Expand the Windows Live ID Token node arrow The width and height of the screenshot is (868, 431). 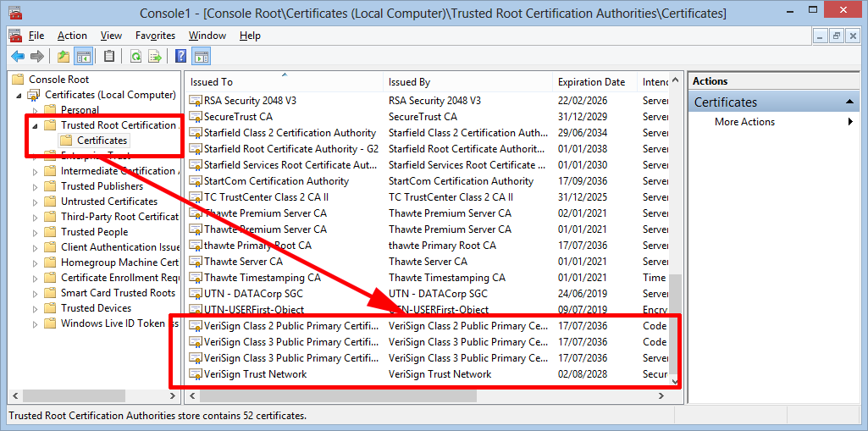tap(36, 323)
